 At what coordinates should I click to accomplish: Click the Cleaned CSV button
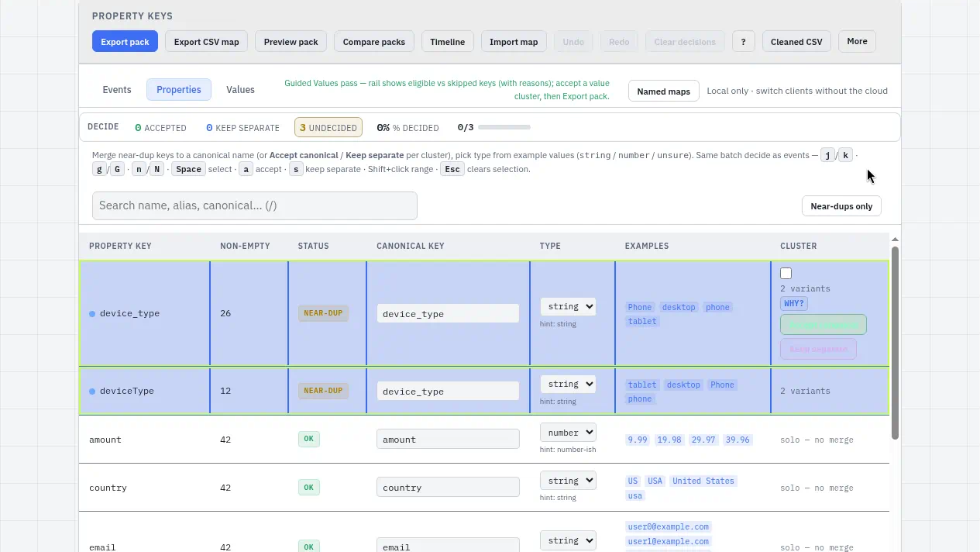click(x=796, y=42)
